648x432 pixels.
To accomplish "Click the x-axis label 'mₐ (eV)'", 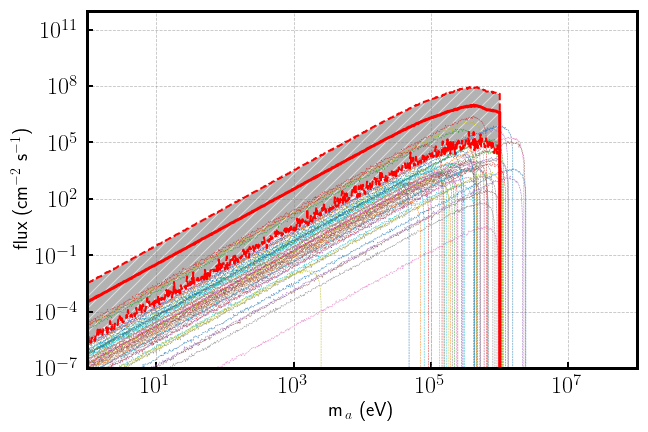I will pos(362,413).
